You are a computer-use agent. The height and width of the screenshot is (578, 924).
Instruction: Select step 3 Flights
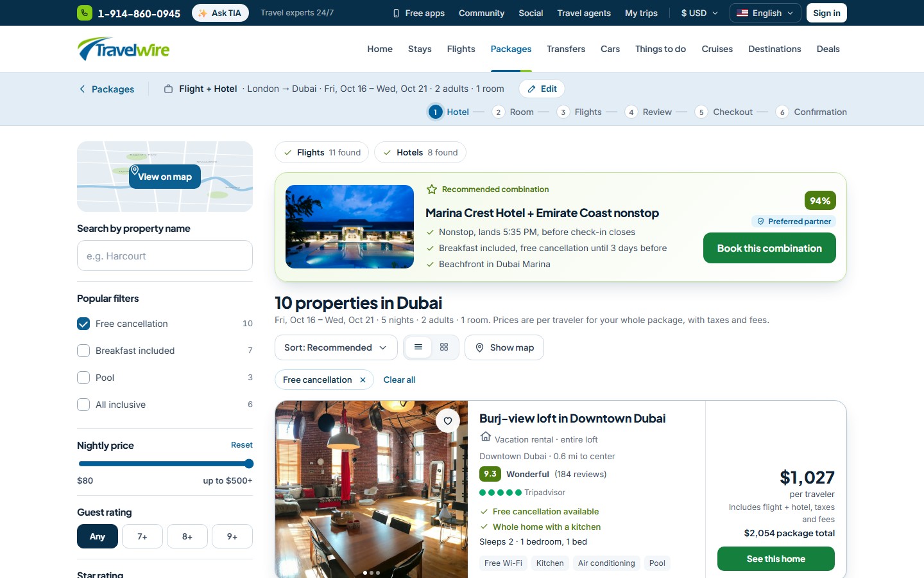point(579,112)
